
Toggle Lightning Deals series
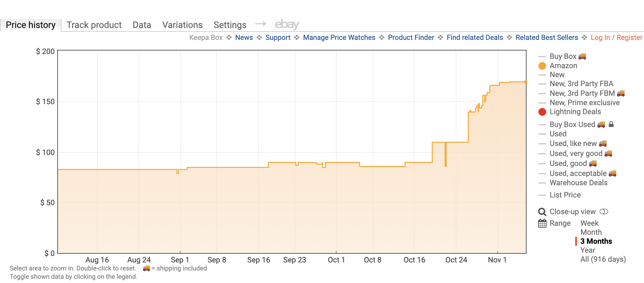click(x=575, y=112)
